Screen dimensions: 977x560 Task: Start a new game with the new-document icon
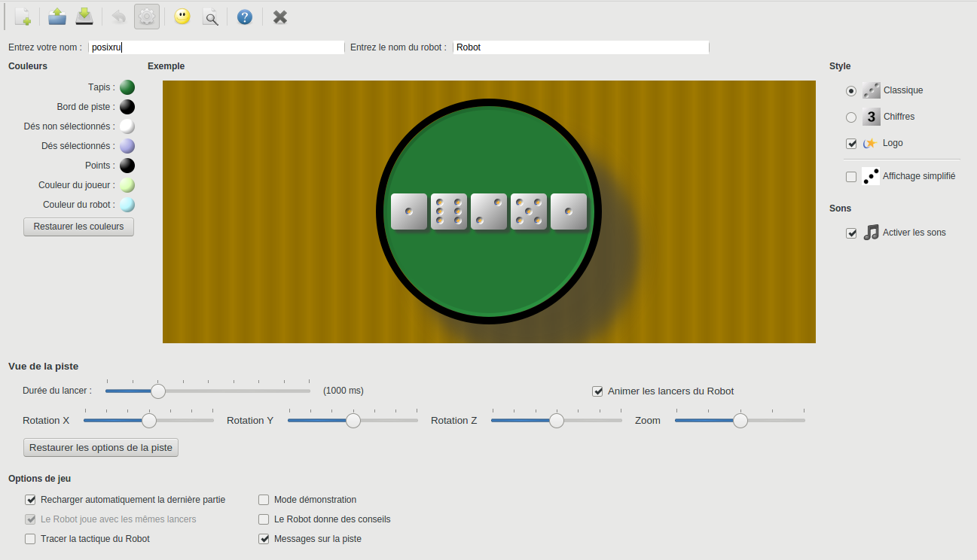[23, 17]
